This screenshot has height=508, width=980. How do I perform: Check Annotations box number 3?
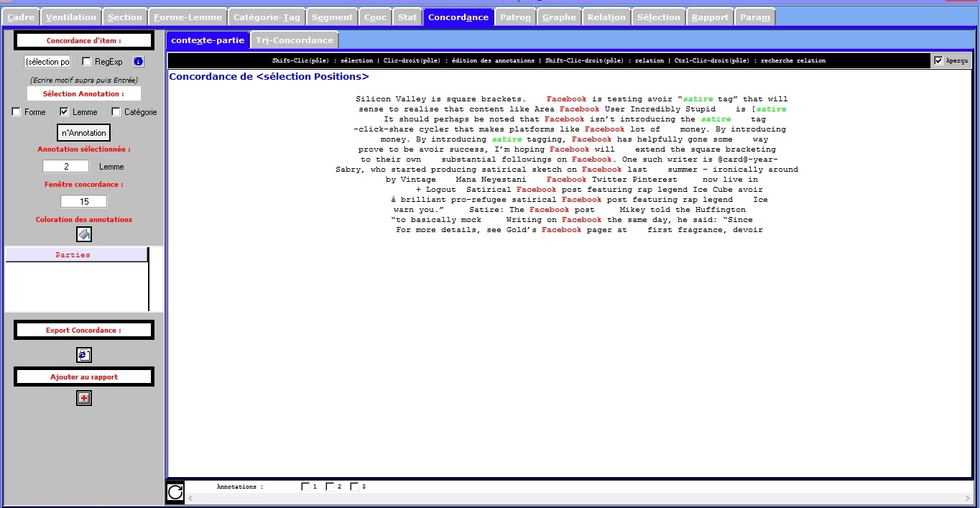click(355, 487)
